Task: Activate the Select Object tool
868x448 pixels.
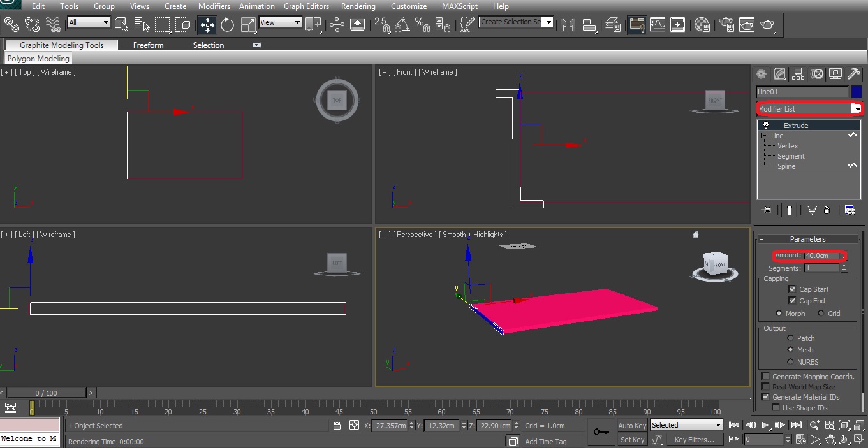Action: tap(122, 25)
